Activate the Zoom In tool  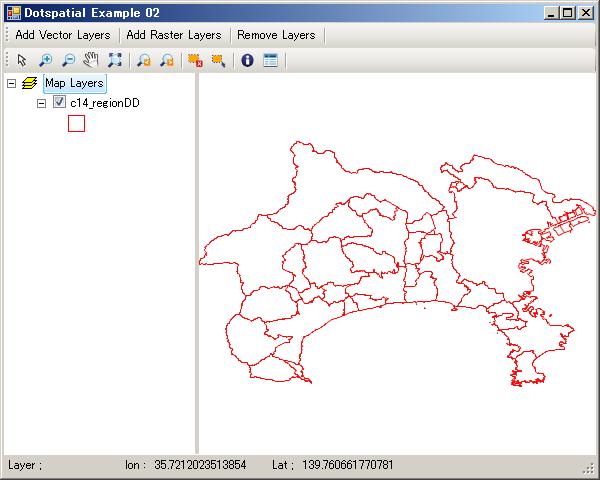click(45, 60)
